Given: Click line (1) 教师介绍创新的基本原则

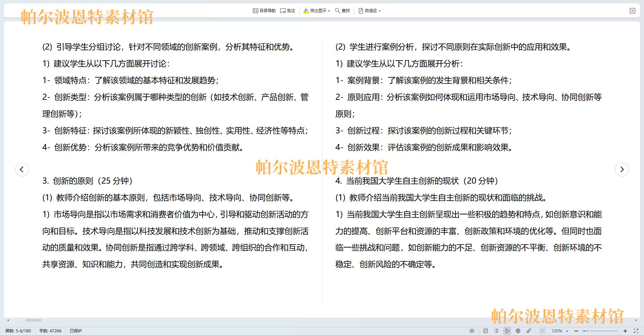Looking at the screenshot, I should point(169,198).
